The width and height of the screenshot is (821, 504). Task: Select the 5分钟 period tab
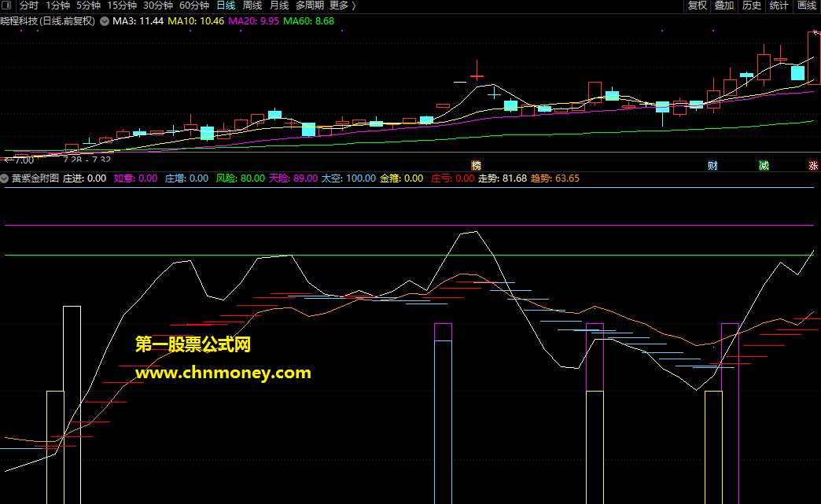(89, 6)
